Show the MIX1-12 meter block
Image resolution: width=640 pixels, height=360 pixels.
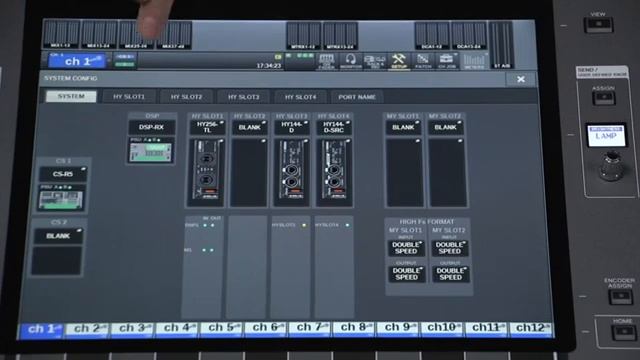pyautogui.click(x=61, y=35)
